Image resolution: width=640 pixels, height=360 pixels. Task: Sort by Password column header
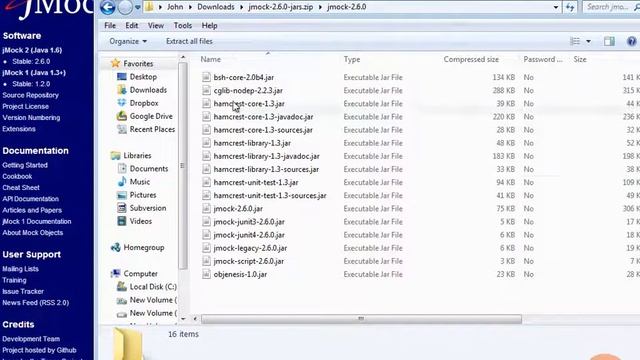(x=543, y=59)
